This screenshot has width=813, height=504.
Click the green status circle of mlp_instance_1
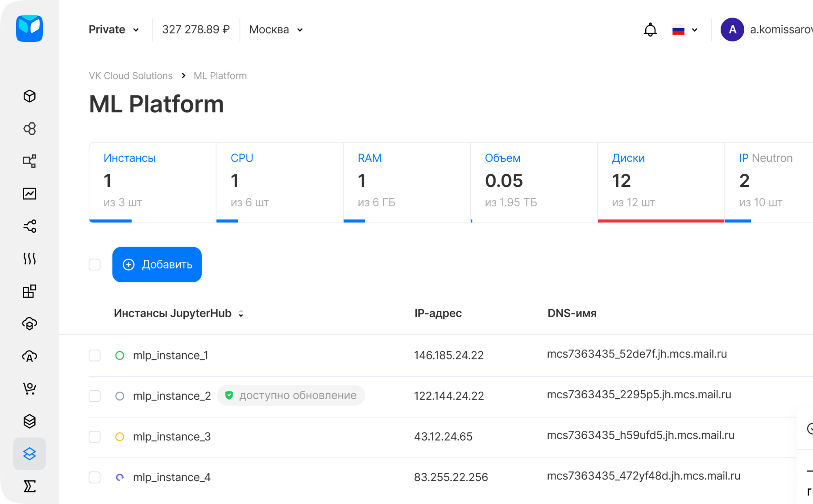point(120,355)
